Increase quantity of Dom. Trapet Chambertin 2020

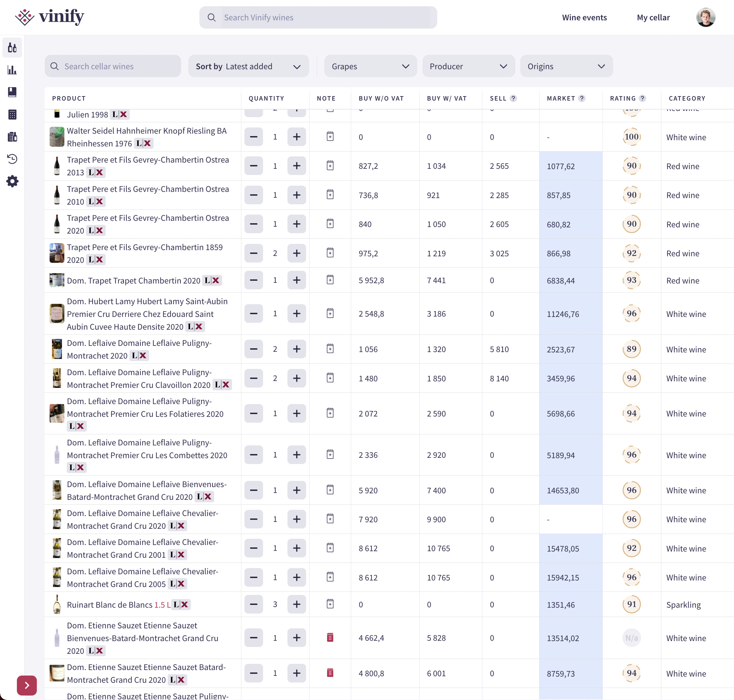coord(296,280)
